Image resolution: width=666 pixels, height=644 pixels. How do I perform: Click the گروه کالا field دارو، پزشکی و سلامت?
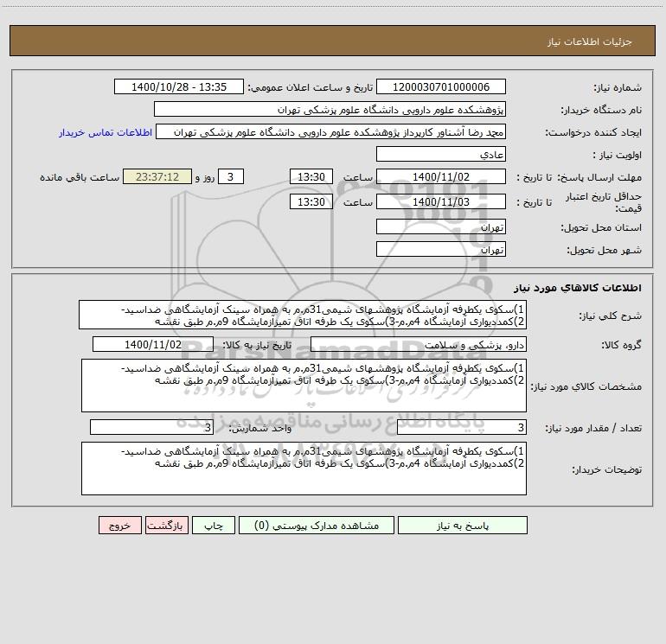pos(419,344)
